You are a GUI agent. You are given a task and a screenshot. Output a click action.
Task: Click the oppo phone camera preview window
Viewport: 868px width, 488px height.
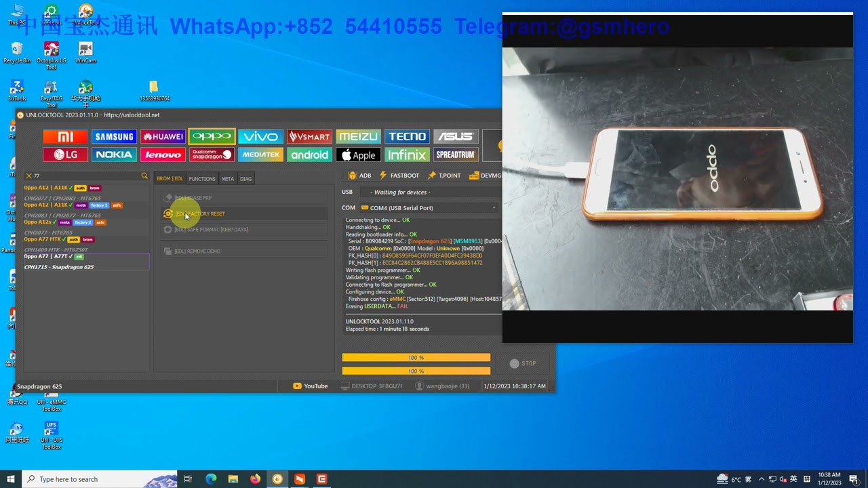(677, 178)
